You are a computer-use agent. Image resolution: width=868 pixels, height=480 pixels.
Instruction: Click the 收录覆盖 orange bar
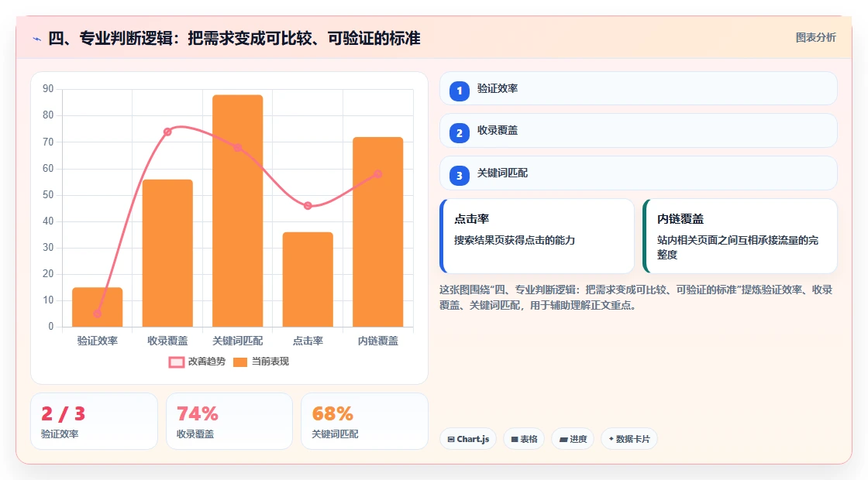tap(167, 253)
